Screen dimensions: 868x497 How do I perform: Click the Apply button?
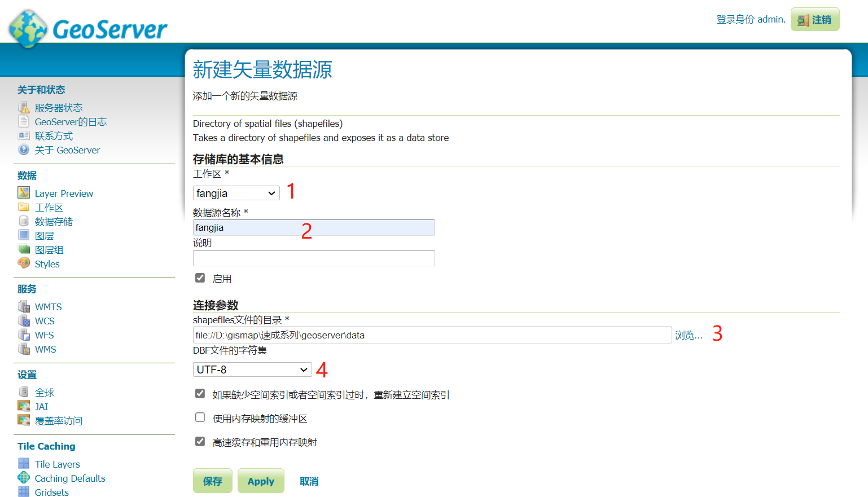point(260,481)
